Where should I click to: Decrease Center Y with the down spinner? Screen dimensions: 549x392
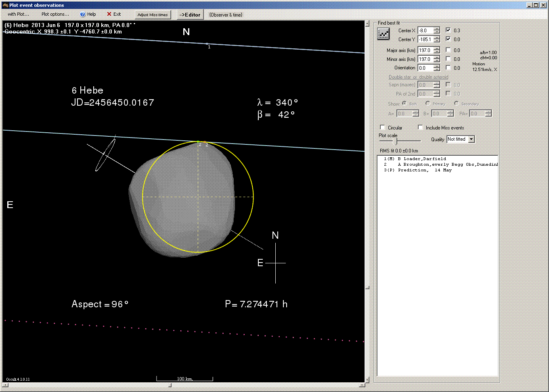tap(437, 41)
